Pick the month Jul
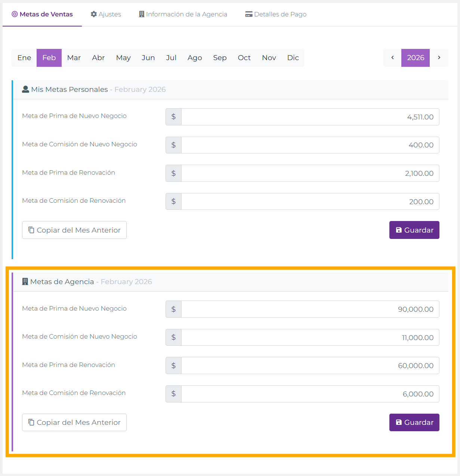Viewport: 460px width, 476px height. point(171,57)
